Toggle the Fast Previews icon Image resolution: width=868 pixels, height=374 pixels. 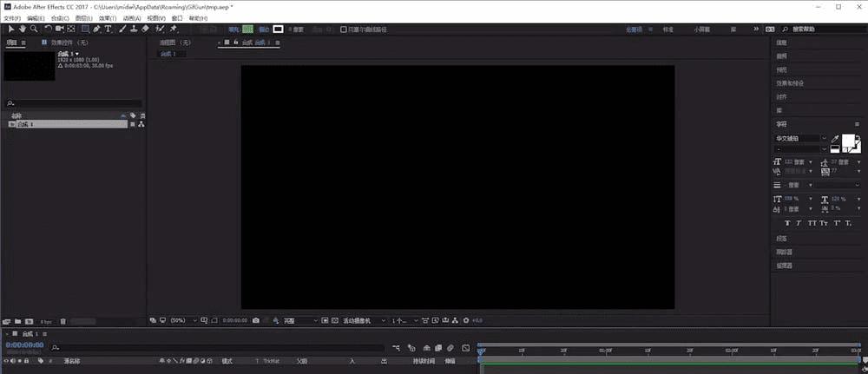pos(436,320)
